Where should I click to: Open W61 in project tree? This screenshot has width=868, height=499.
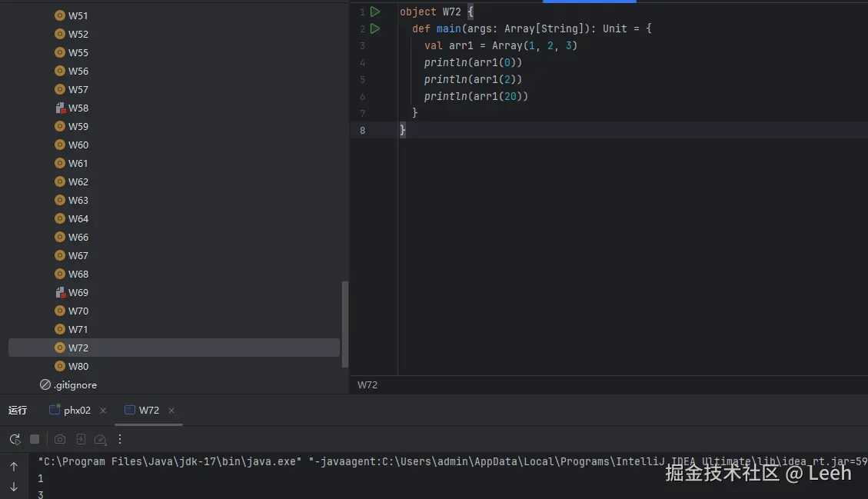[78, 163]
